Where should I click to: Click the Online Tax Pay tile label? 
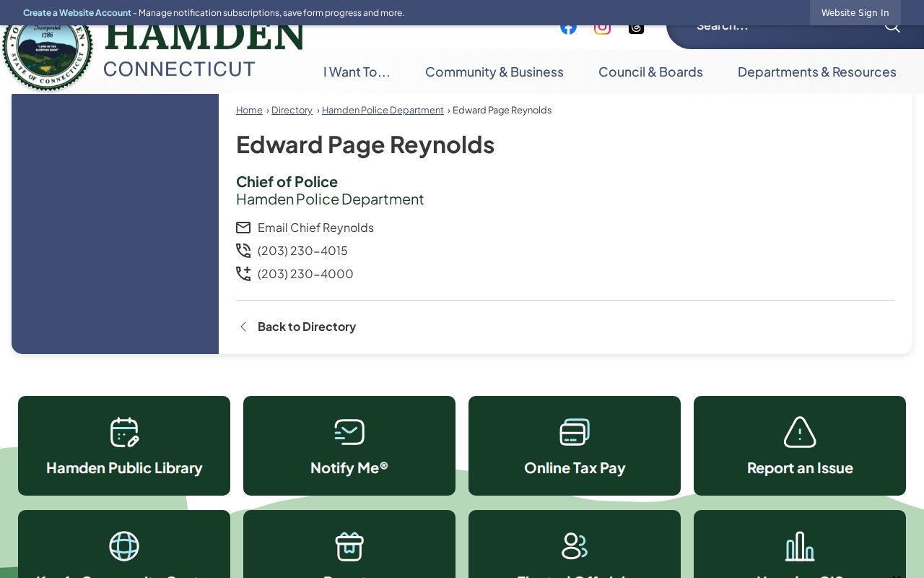(x=575, y=468)
